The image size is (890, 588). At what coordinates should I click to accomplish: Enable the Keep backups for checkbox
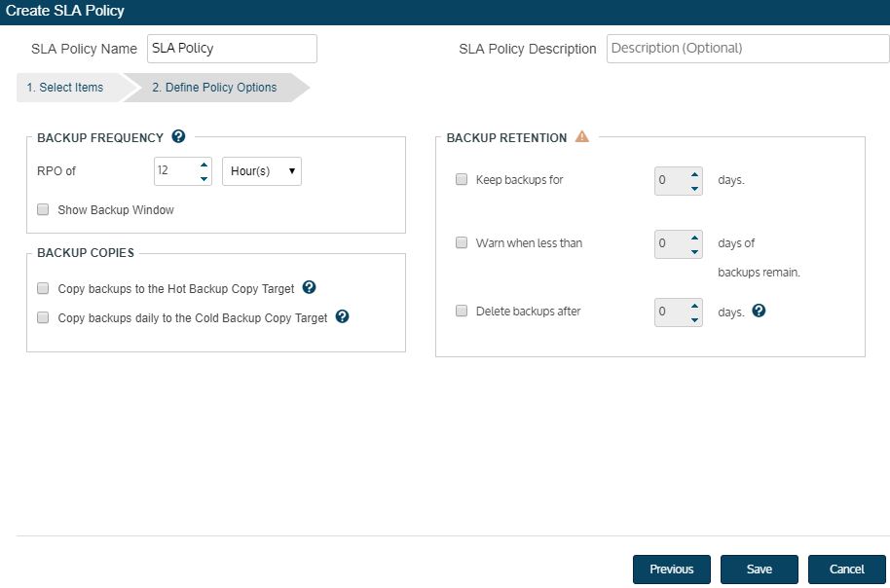point(462,179)
